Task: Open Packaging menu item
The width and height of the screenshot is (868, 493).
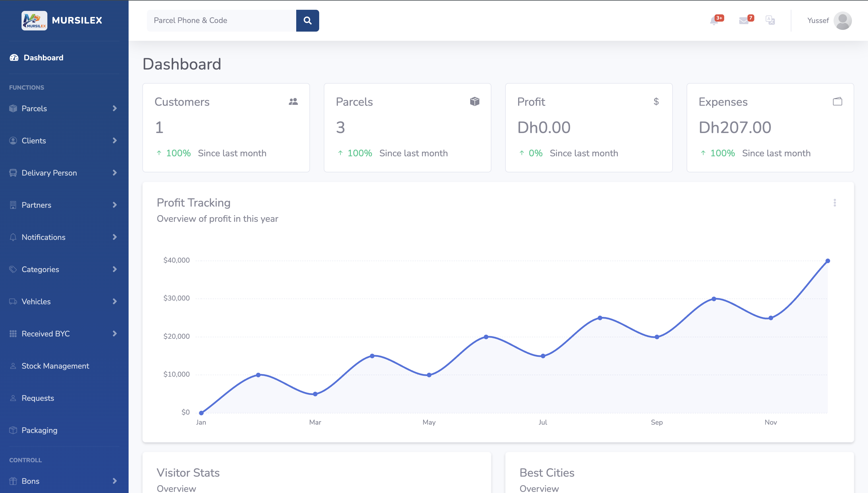Action: 40,430
